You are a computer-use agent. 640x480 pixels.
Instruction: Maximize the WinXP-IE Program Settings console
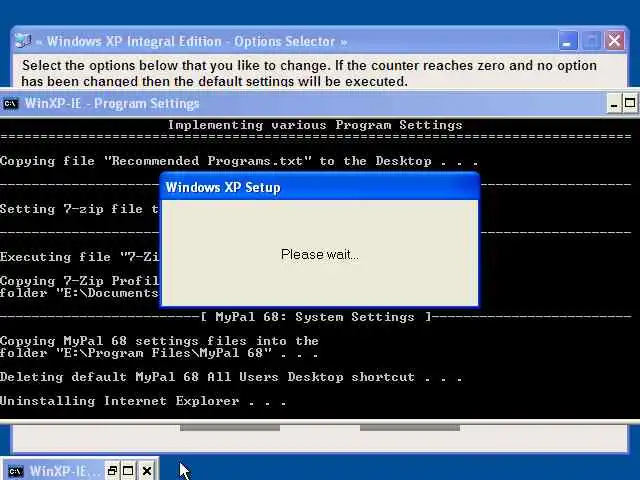630,103
